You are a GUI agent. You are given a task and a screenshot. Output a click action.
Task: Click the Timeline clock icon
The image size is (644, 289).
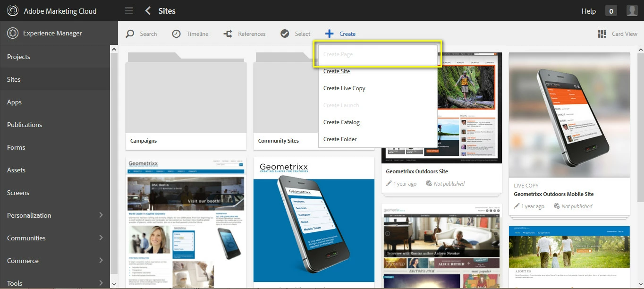(x=176, y=34)
